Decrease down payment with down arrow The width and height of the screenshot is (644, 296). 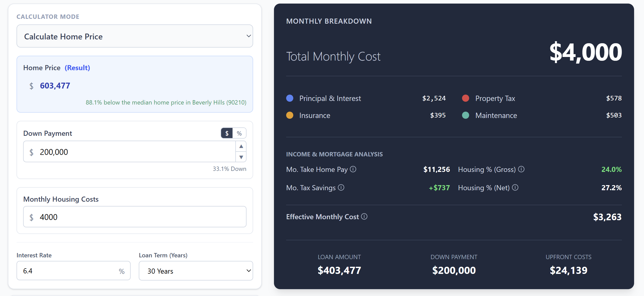point(241,157)
